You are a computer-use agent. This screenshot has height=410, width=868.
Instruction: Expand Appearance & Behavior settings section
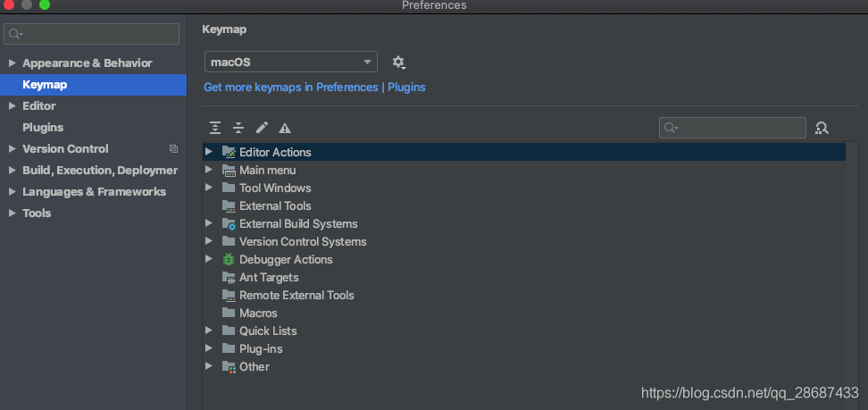12,63
